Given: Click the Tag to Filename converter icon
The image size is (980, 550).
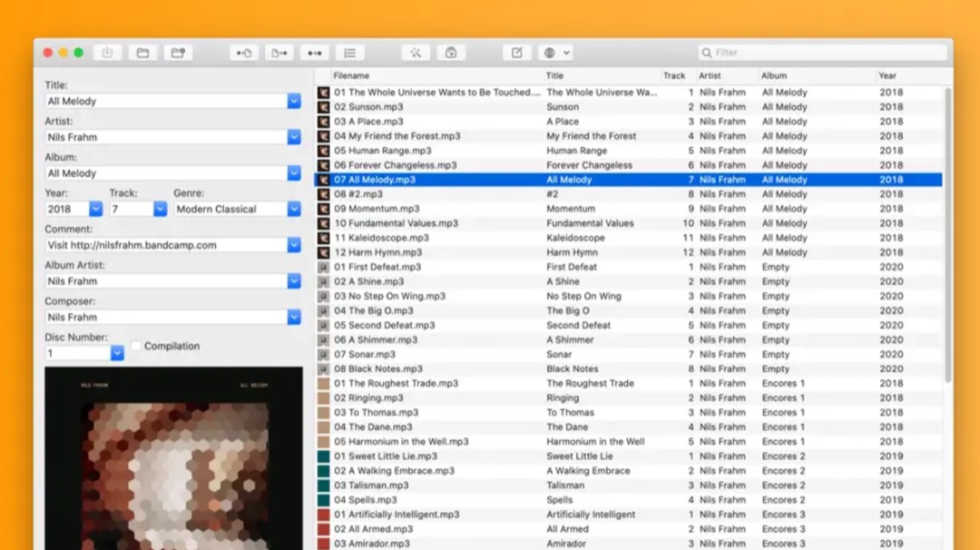Looking at the screenshot, I should [243, 53].
